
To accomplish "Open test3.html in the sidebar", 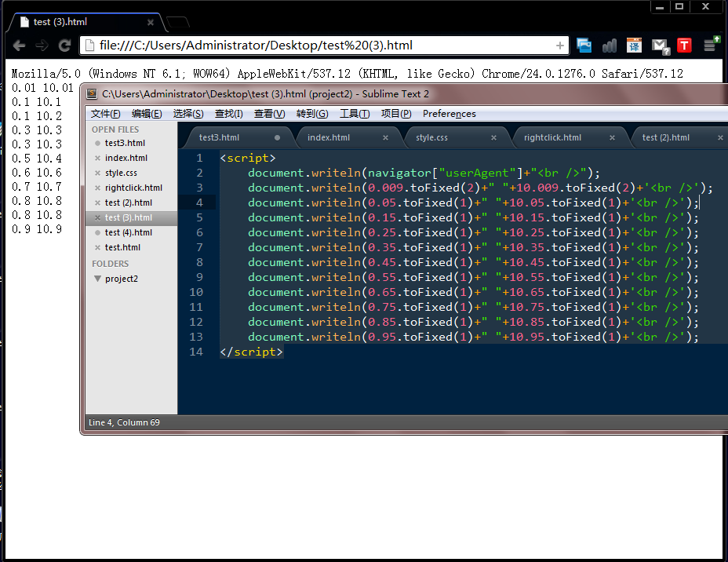I will tap(125, 143).
